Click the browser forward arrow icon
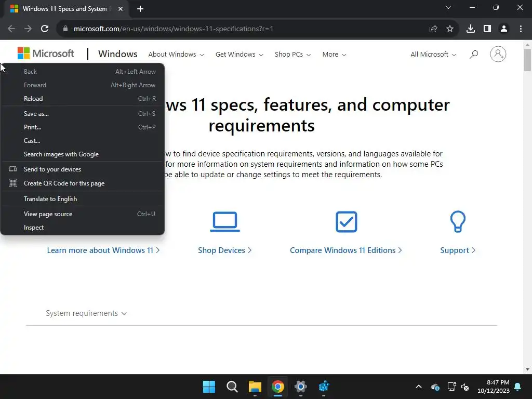This screenshot has height=399, width=532. click(28, 29)
